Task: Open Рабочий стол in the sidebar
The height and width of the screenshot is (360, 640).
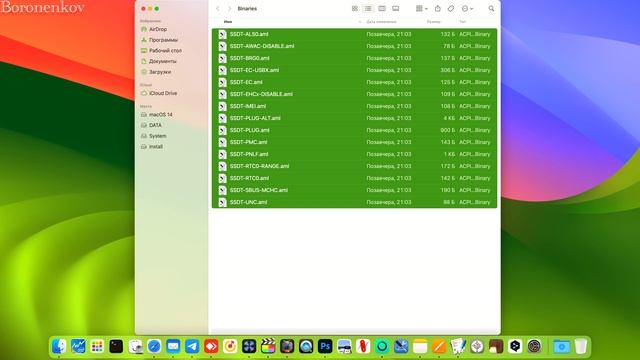Action: (x=165, y=51)
